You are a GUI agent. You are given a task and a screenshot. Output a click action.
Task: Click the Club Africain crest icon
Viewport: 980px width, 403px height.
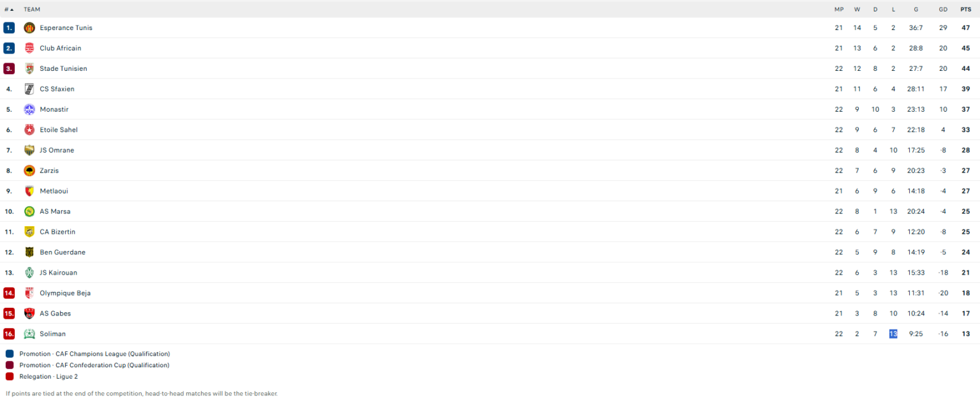point(29,48)
